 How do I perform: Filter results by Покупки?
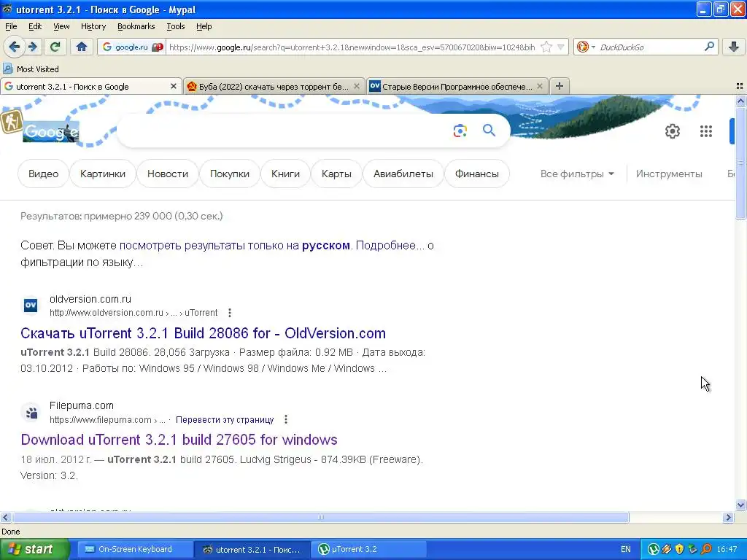pyautogui.click(x=230, y=174)
